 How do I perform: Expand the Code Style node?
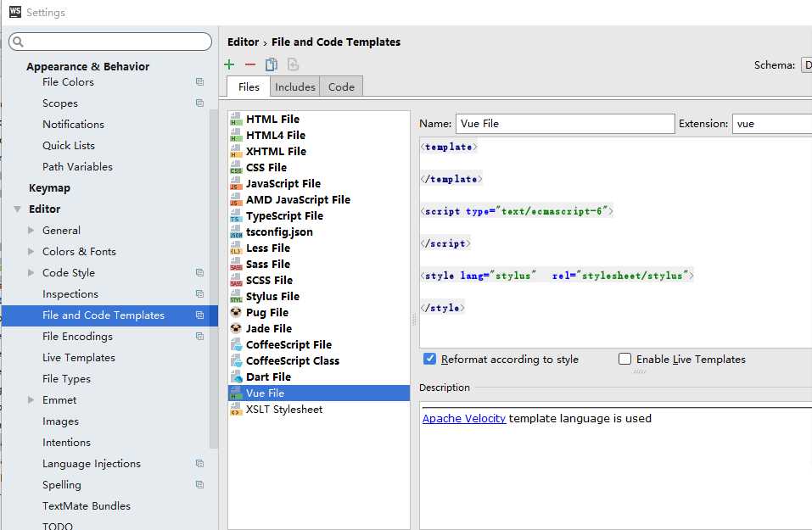[x=31, y=273]
